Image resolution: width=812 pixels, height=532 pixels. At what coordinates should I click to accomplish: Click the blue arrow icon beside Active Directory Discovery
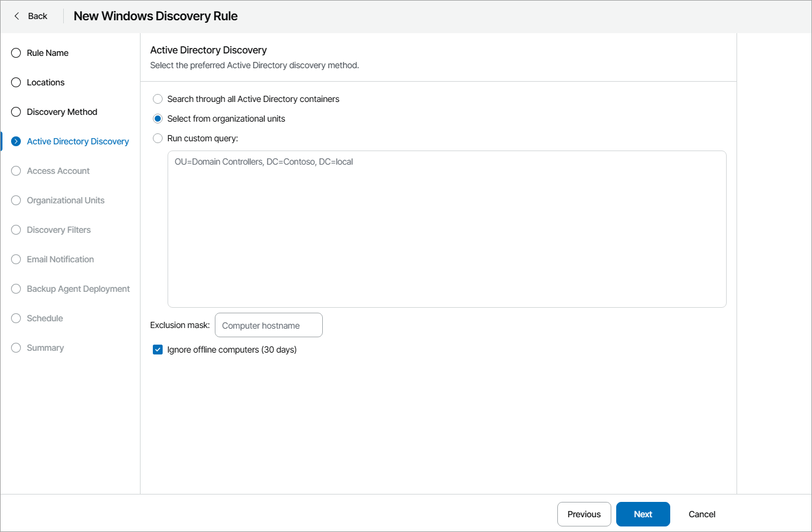(x=16, y=141)
